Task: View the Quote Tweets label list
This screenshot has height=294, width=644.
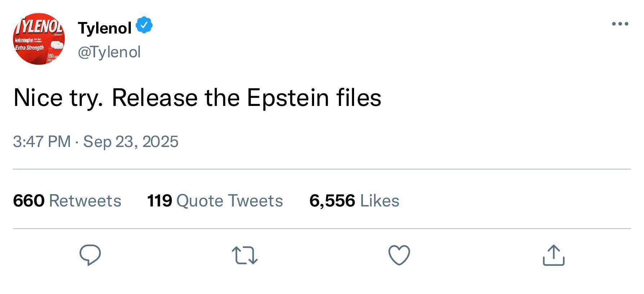Action: click(x=229, y=201)
